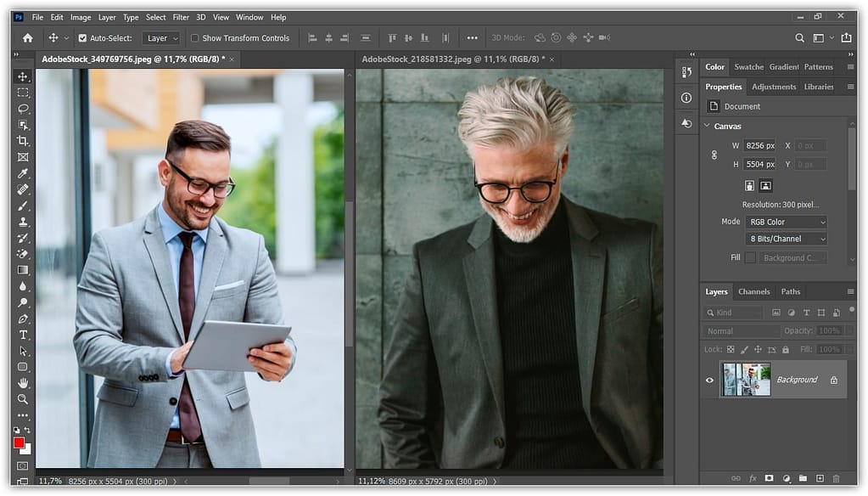868x496 pixels.
Task: Select the Horizontal Type tool
Action: click(x=23, y=335)
